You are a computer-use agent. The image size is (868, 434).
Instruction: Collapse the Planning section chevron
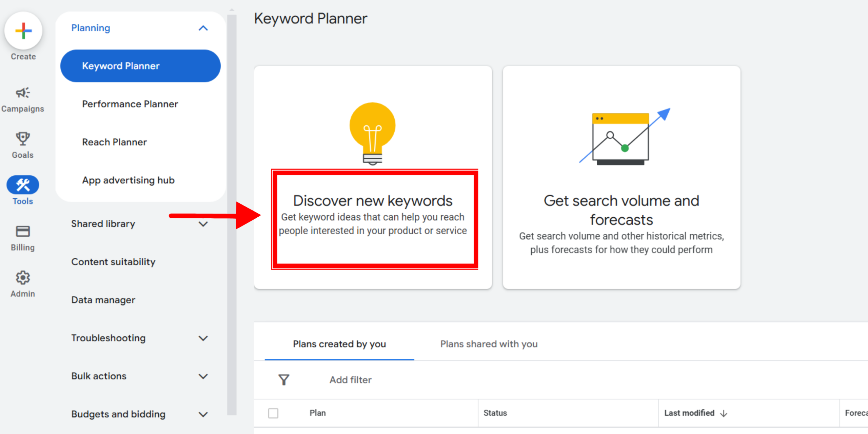[x=203, y=28]
